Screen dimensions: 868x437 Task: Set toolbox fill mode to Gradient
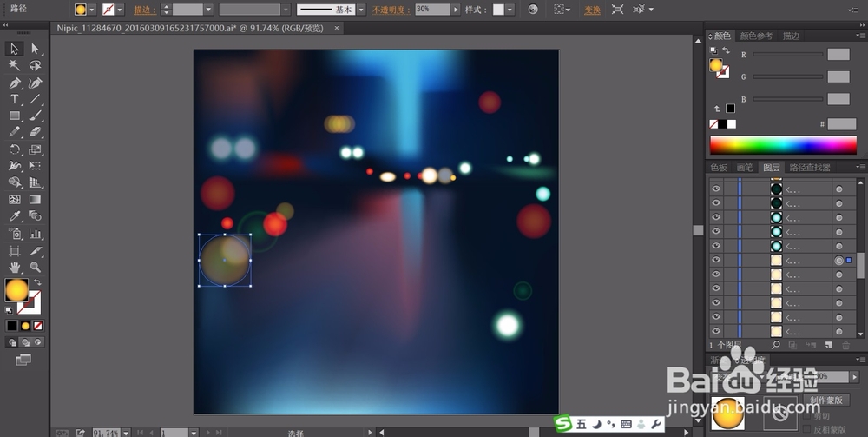coord(25,326)
